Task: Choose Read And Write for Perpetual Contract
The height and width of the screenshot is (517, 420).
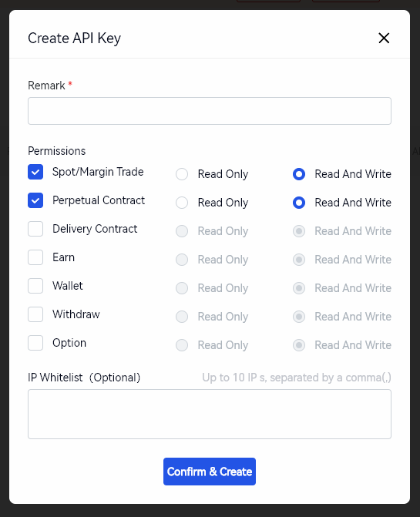Action: (299, 203)
